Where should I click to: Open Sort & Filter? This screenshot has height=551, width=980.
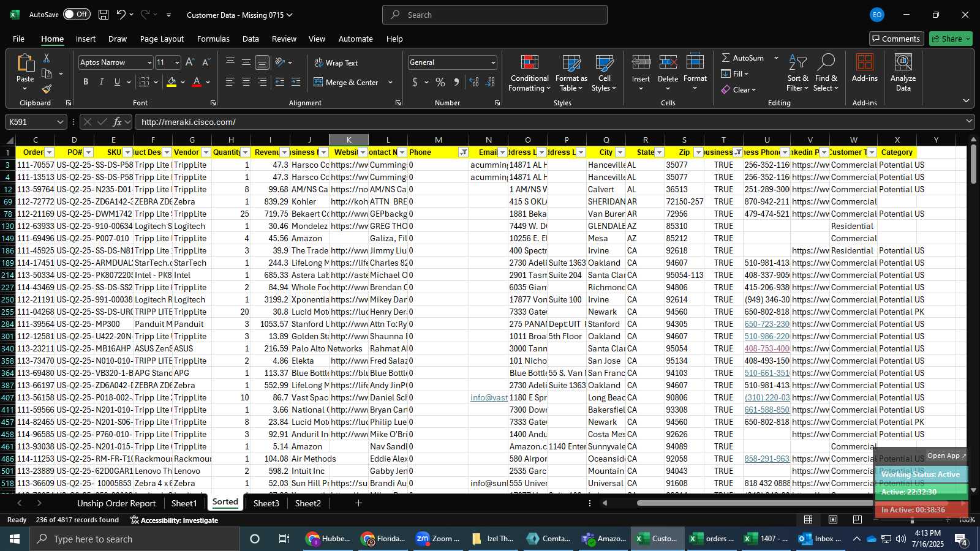[797, 73]
